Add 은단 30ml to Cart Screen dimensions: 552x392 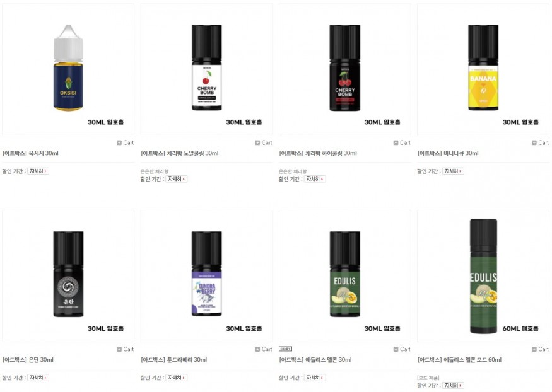pos(126,349)
